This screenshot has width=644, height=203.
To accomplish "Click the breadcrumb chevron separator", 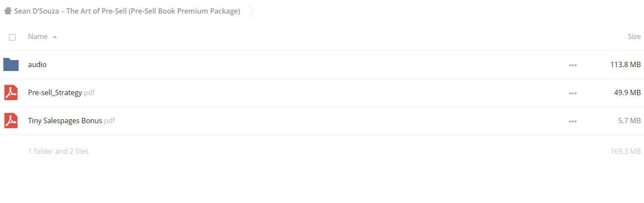I will coord(251,11).
